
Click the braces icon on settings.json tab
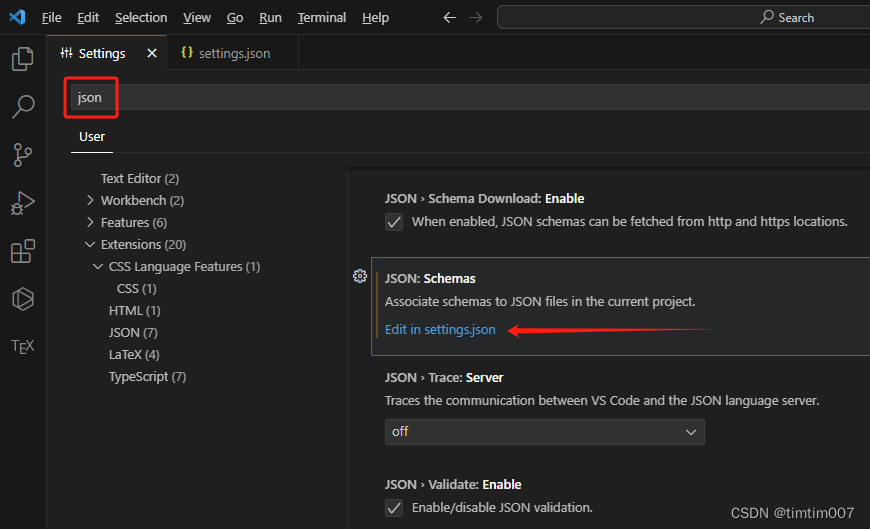coord(187,52)
